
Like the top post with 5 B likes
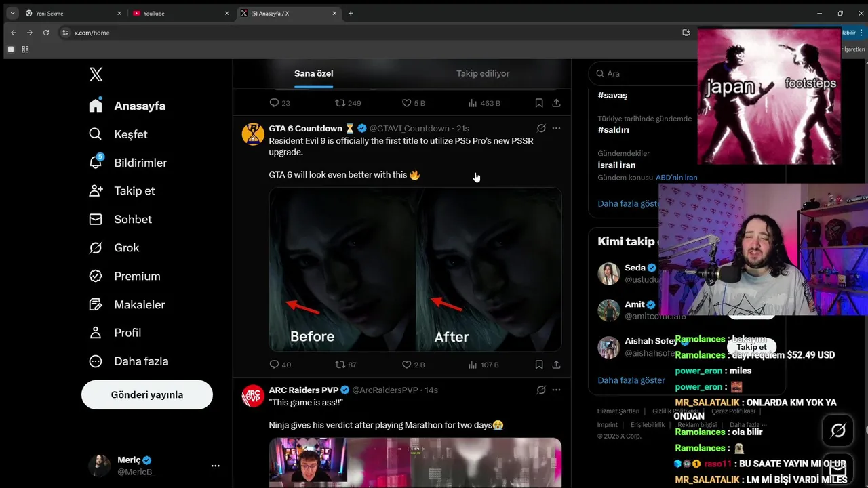pos(413,103)
